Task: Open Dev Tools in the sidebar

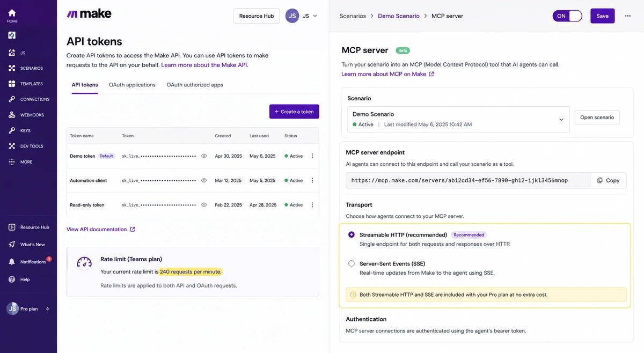Action: tap(25, 146)
